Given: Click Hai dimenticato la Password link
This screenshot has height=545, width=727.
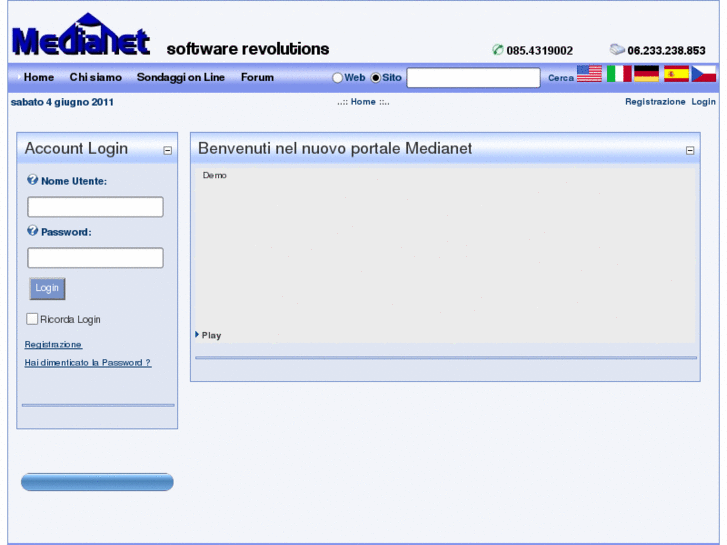Looking at the screenshot, I should (x=88, y=363).
